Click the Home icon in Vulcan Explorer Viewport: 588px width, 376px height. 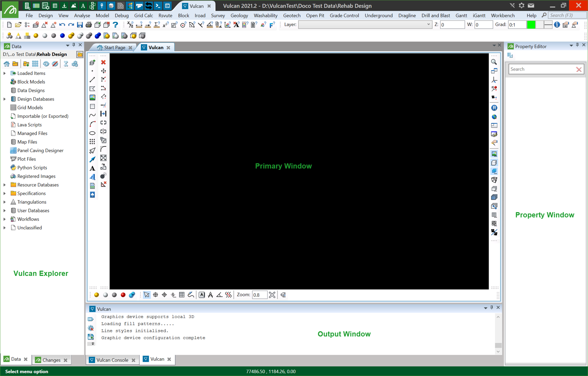tap(7, 64)
